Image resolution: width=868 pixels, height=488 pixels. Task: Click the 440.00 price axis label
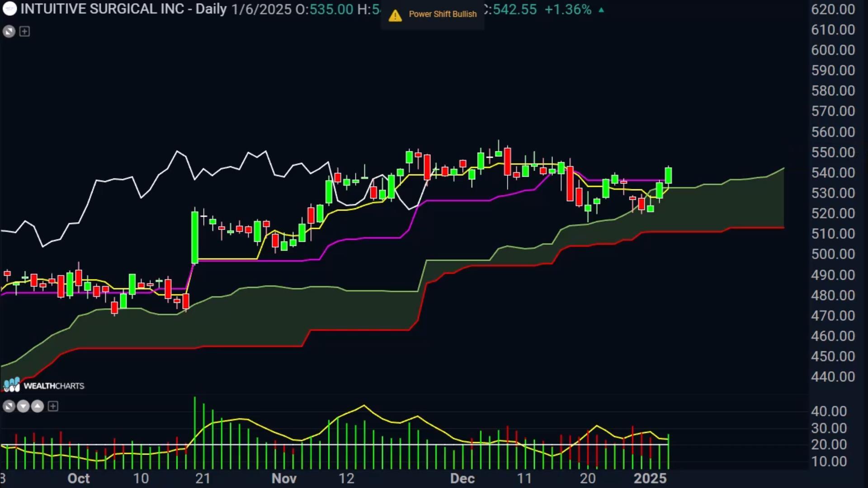833,376
